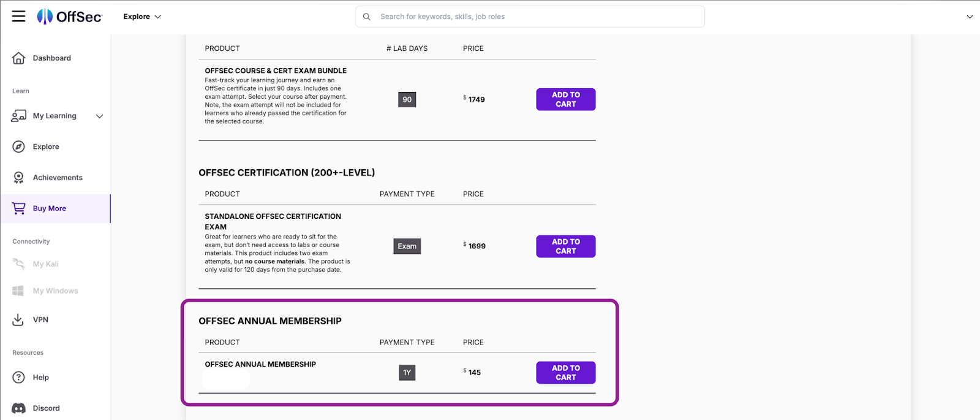Click the Help question mark icon
Image resolution: width=980 pixels, height=420 pixels.
[18, 378]
